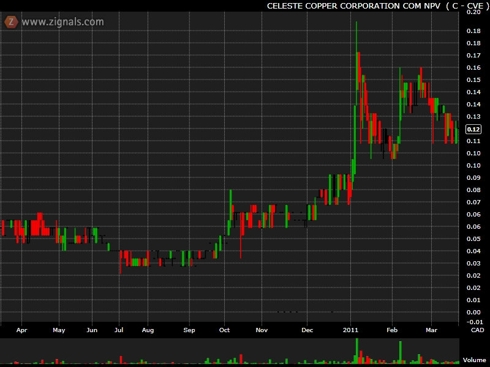Click the Apr month label on time axis
Viewport: 490px width, 367px height.
coord(22,330)
